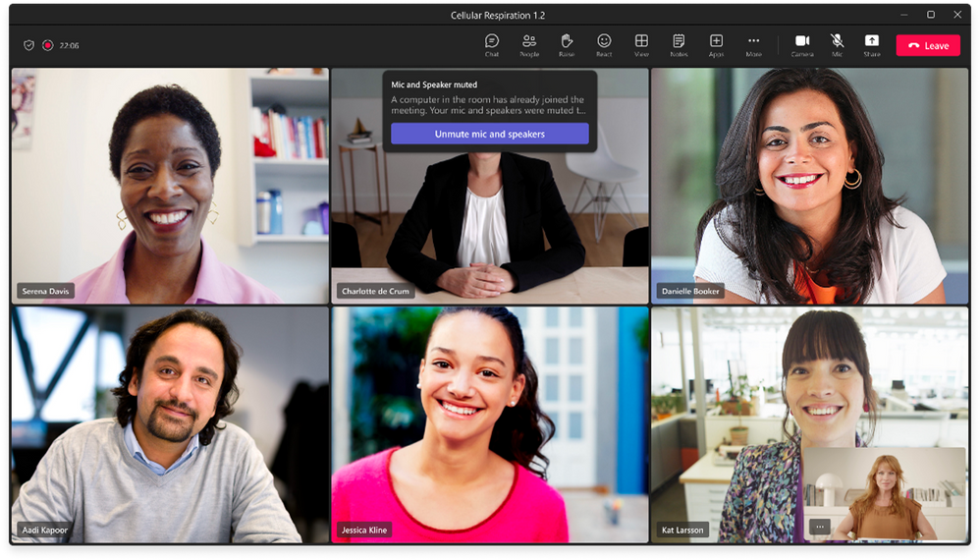
Task: Show the People participants list
Action: (528, 45)
